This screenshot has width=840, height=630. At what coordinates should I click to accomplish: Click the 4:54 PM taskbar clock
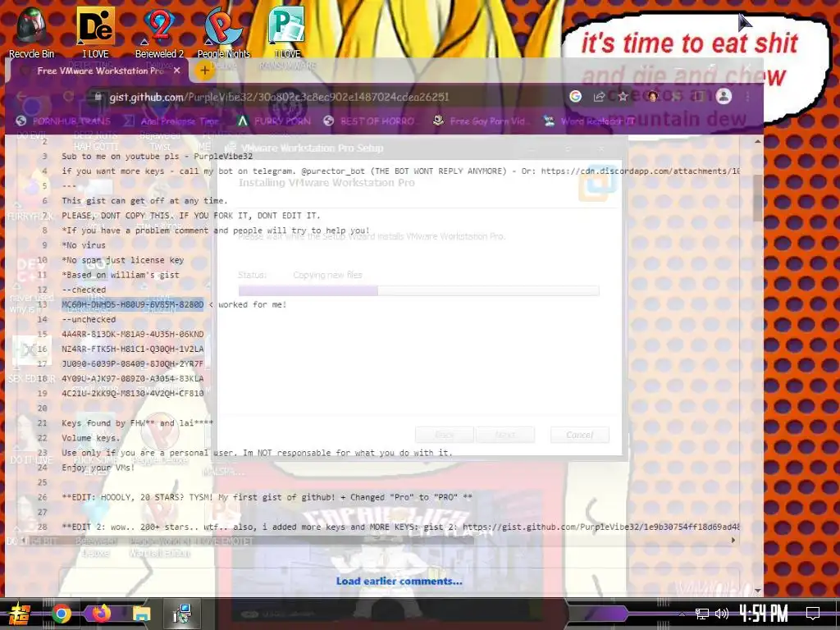coord(764,614)
